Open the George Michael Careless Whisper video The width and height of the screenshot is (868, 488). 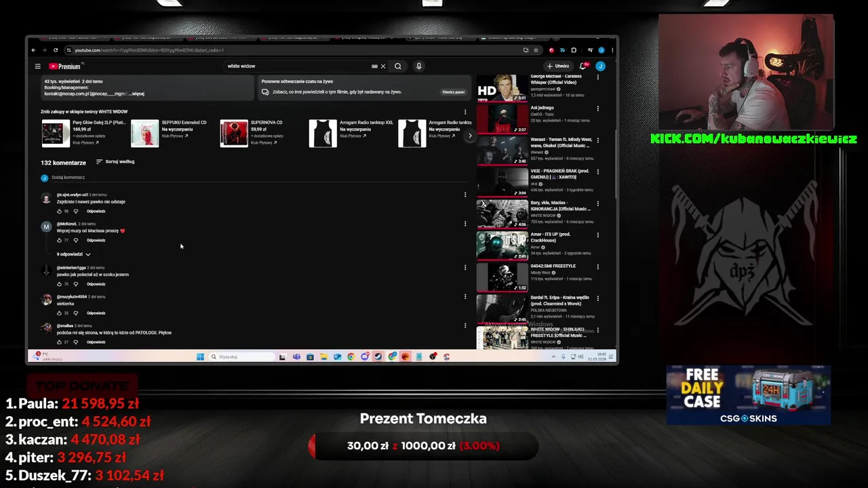pos(536,87)
